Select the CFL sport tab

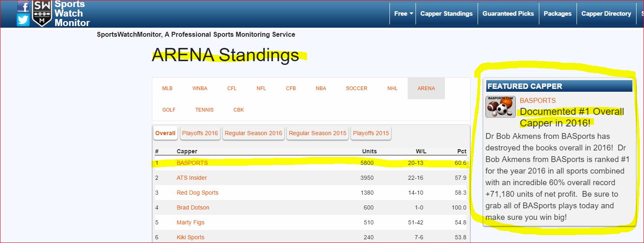232,88
